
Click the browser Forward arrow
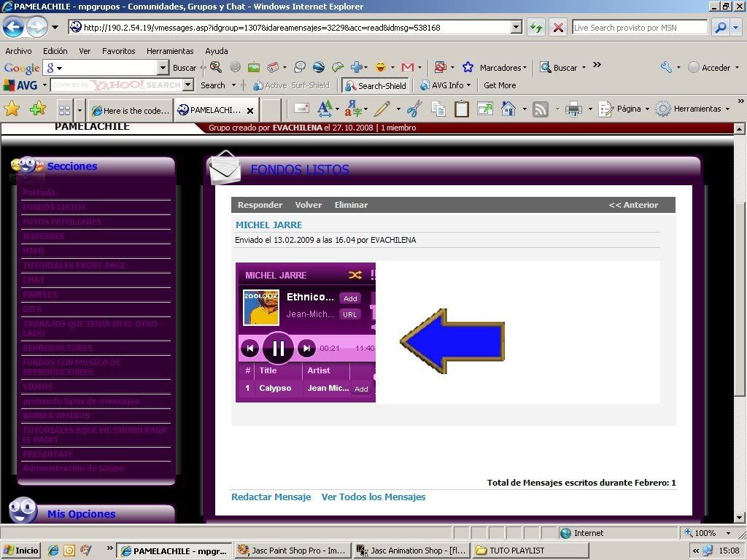[36, 27]
